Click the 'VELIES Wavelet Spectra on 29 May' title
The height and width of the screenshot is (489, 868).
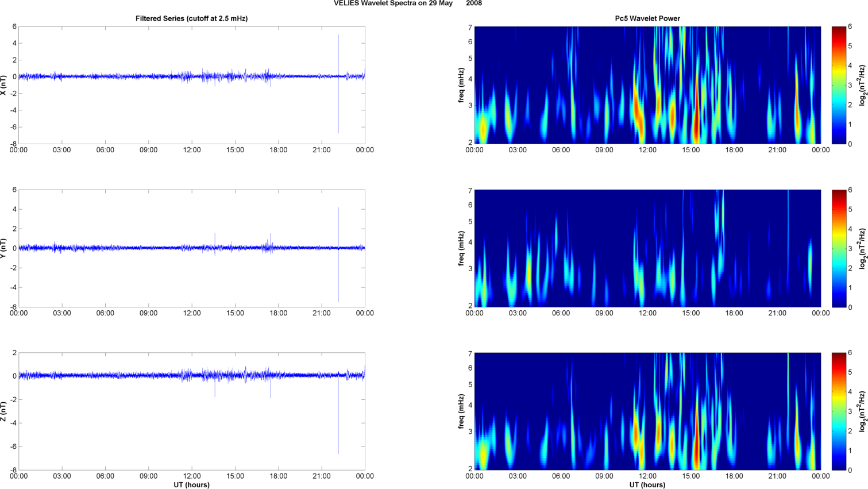[x=393, y=3]
